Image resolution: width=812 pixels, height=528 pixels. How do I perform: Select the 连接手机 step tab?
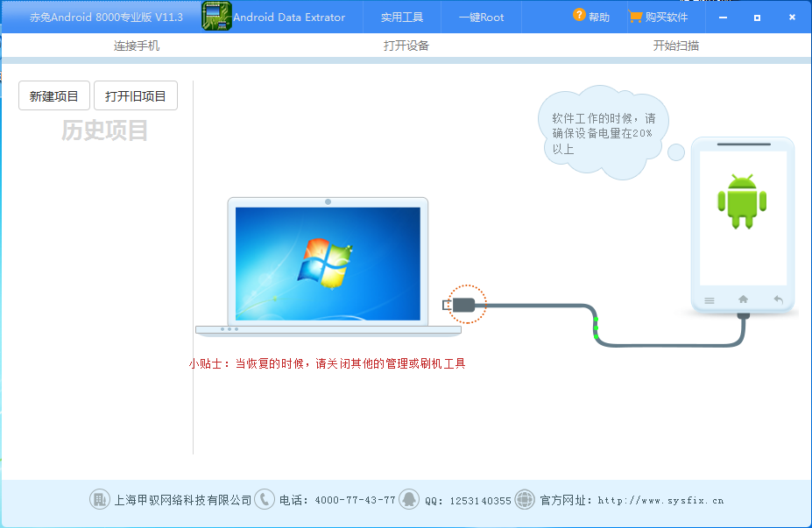(137, 46)
